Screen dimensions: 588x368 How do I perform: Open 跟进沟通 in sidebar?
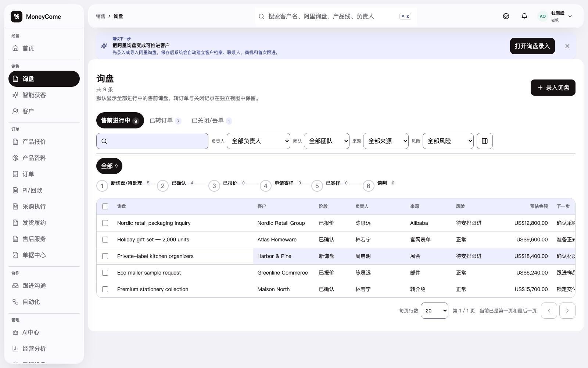click(44, 286)
